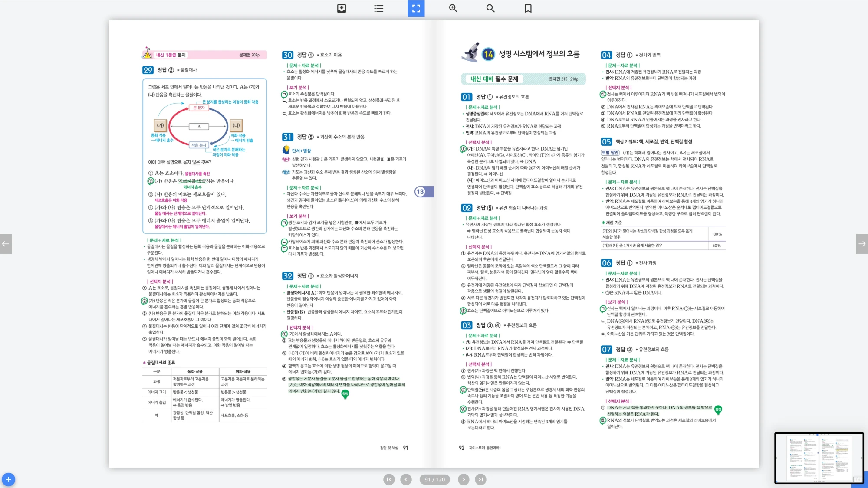868x488 pixels.
Task: Click the right edge next-page arrow
Action: [x=862, y=244]
